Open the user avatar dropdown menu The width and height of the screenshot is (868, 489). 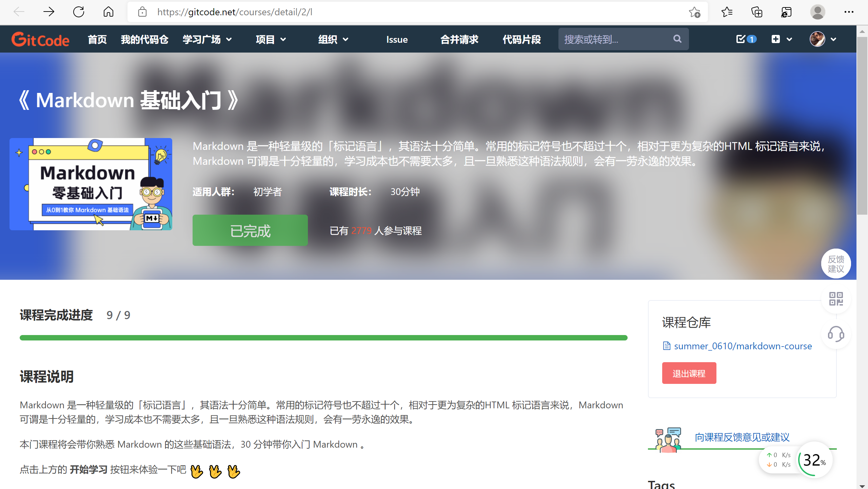[823, 39]
